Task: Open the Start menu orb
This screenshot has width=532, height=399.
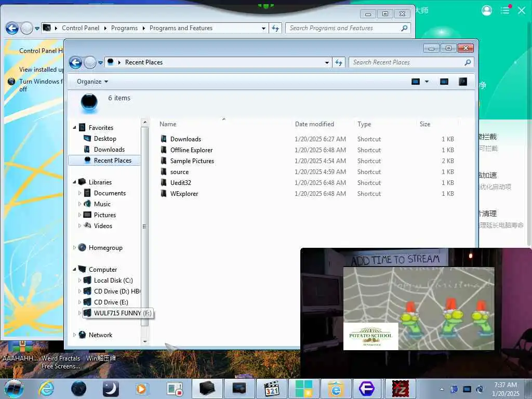Action: pos(14,389)
